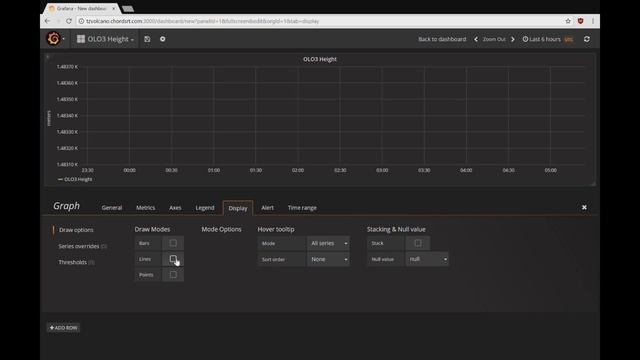Screen dimensions: 640x360
Task: Bookmark this page with the star icon
Action: 568,21
